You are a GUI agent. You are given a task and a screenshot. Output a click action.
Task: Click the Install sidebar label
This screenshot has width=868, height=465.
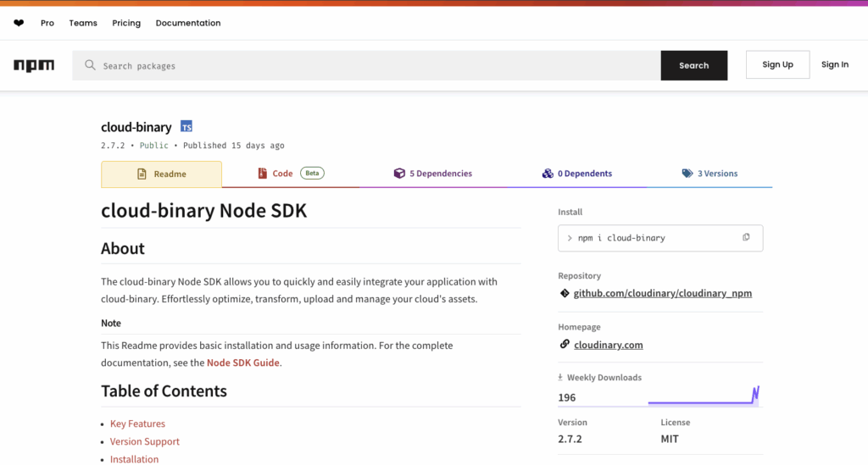click(570, 212)
